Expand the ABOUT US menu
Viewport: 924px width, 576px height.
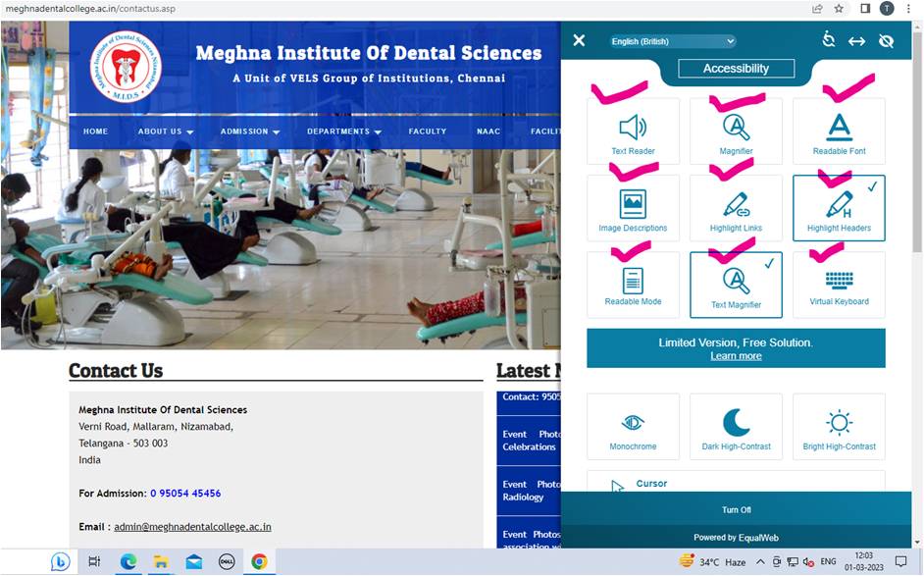pos(166,131)
